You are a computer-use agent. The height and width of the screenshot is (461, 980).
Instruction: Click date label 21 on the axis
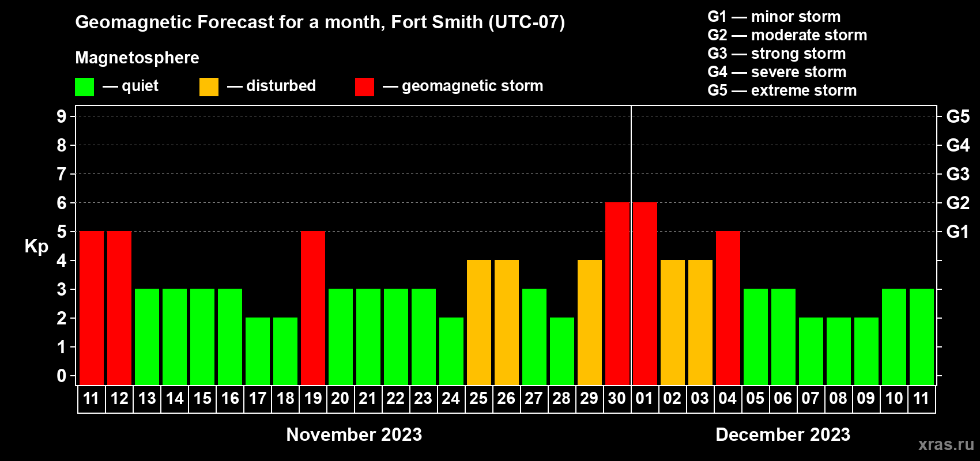point(368,399)
